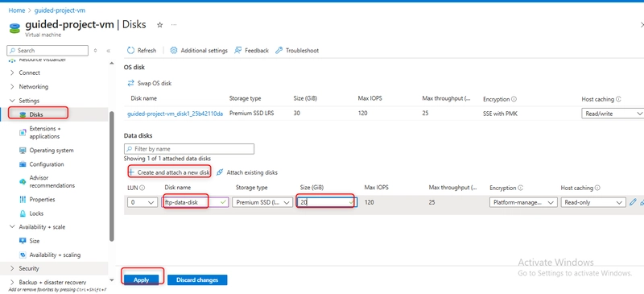This screenshot has height=294, width=644.
Task: Click Discard changes button
Action: (x=197, y=280)
